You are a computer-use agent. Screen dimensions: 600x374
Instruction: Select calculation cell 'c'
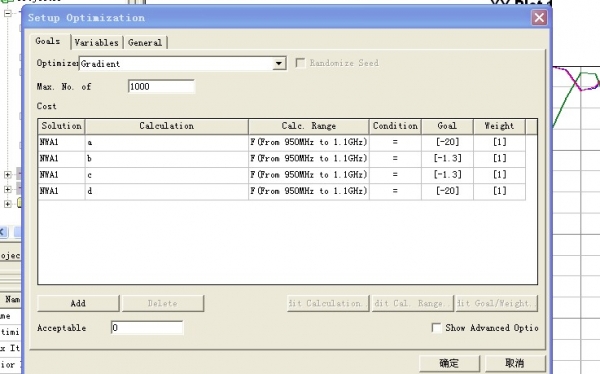pyautogui.click(x=166, y=175)
